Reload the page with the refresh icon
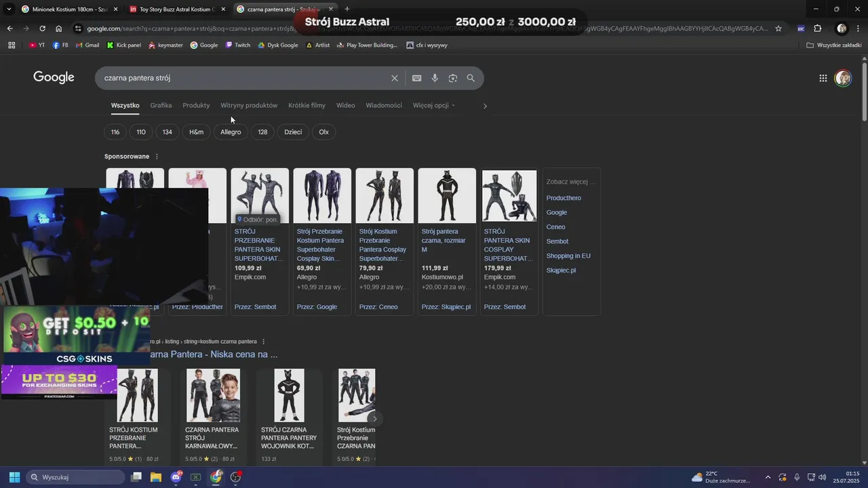The width and height of the screenshot is (868, 488). tap(42, 28)
